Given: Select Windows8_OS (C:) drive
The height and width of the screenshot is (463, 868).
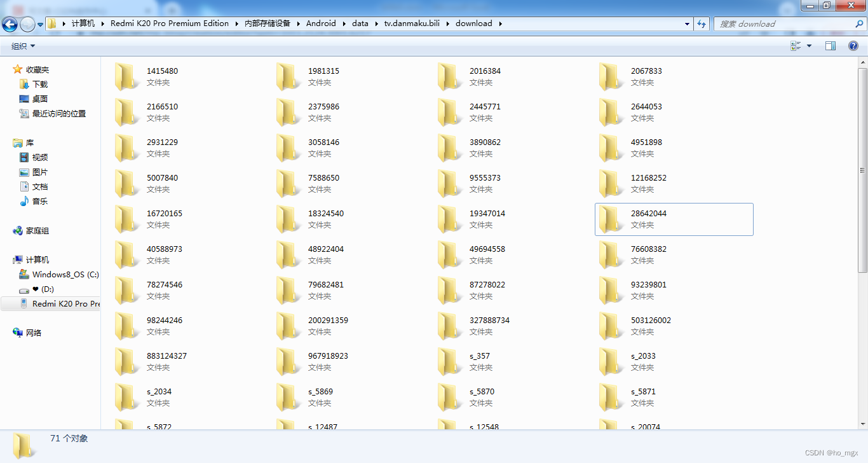Looking at the screenshot, I should [65, 275].
